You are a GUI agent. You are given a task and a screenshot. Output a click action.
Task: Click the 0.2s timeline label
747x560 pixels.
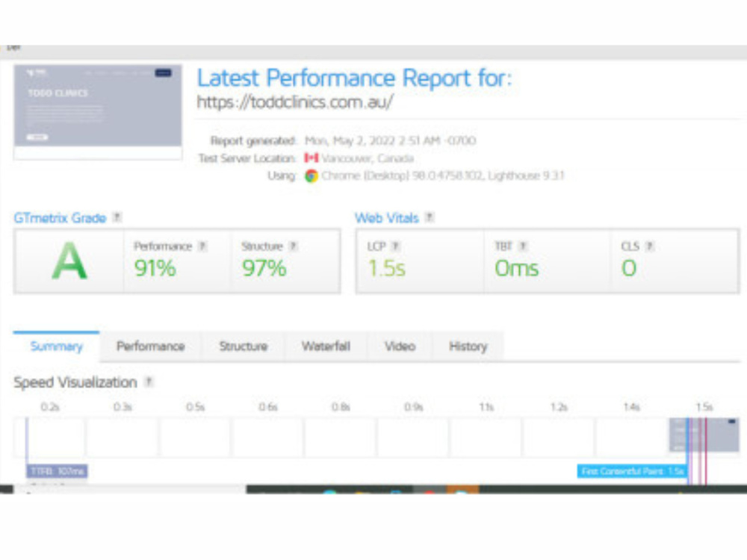tap(49, 407)
